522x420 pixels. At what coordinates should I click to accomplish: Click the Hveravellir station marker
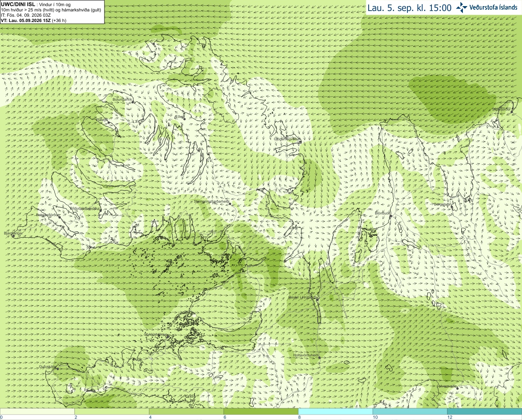tap(457, 388)
